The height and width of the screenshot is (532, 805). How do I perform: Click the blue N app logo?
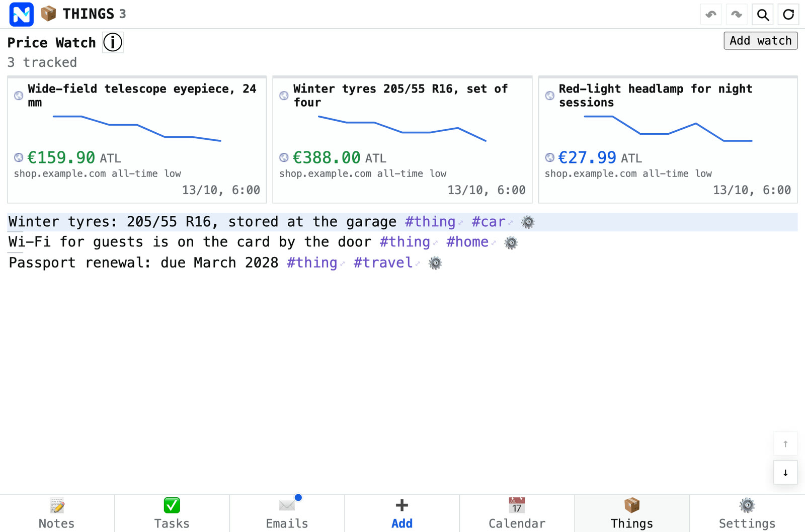tap(21, 14)
